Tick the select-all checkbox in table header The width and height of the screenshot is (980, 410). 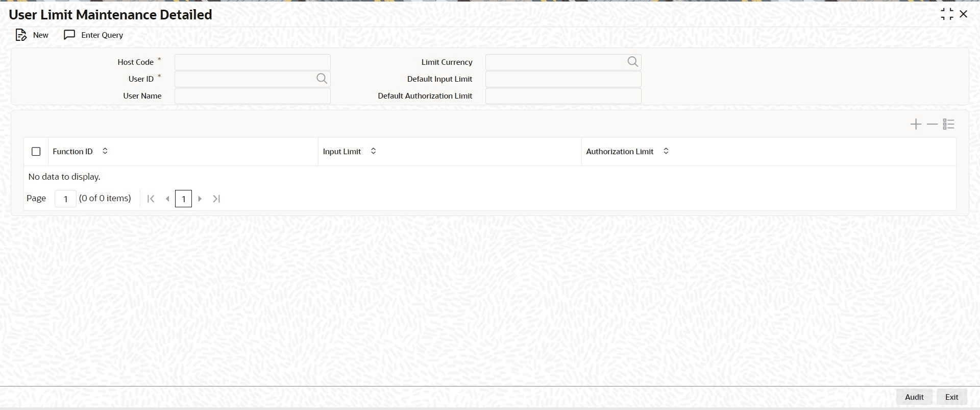click(36, 152)
